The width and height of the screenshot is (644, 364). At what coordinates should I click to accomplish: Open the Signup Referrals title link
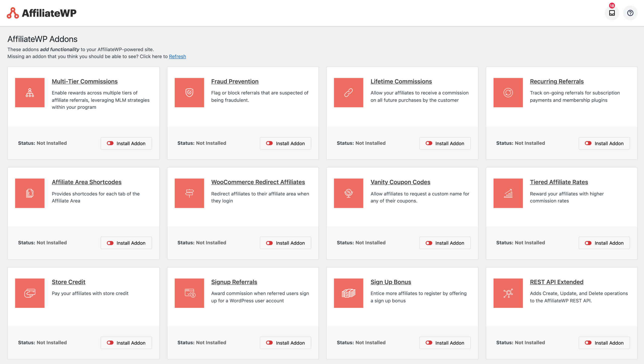234,282
